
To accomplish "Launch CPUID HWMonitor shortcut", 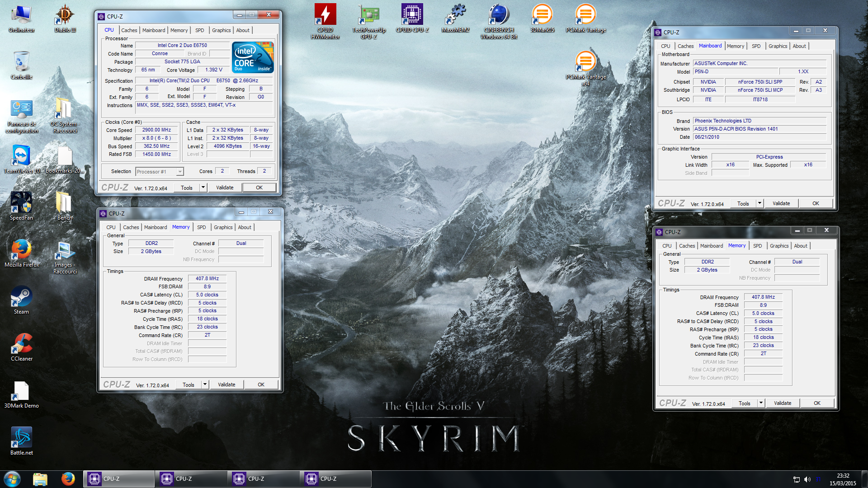I will (x=325, y=21).
